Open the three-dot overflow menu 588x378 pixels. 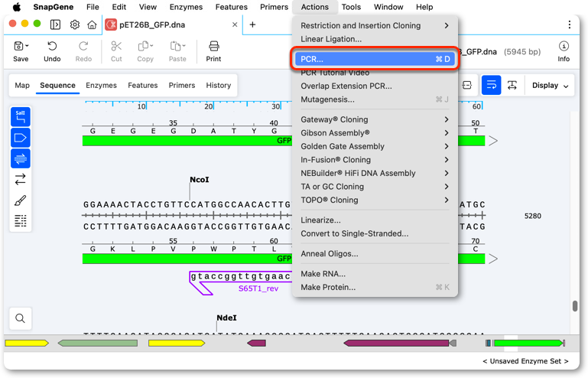569,24
